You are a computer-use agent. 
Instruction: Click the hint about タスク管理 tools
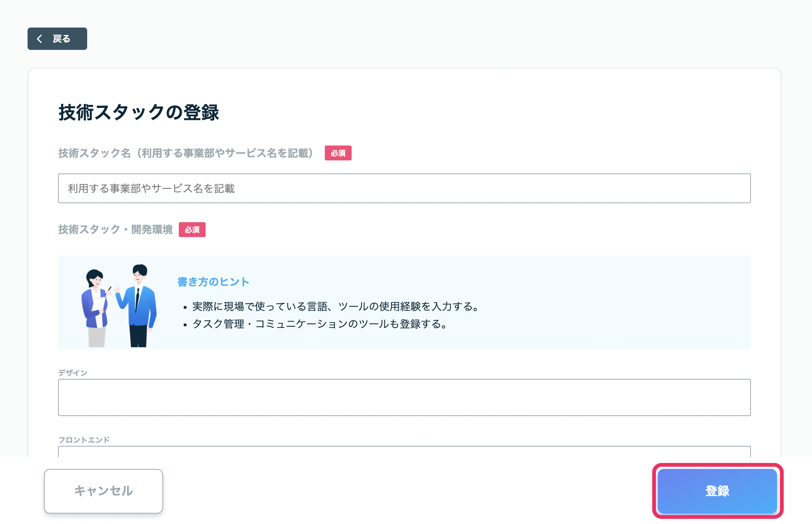coord(320,324)
